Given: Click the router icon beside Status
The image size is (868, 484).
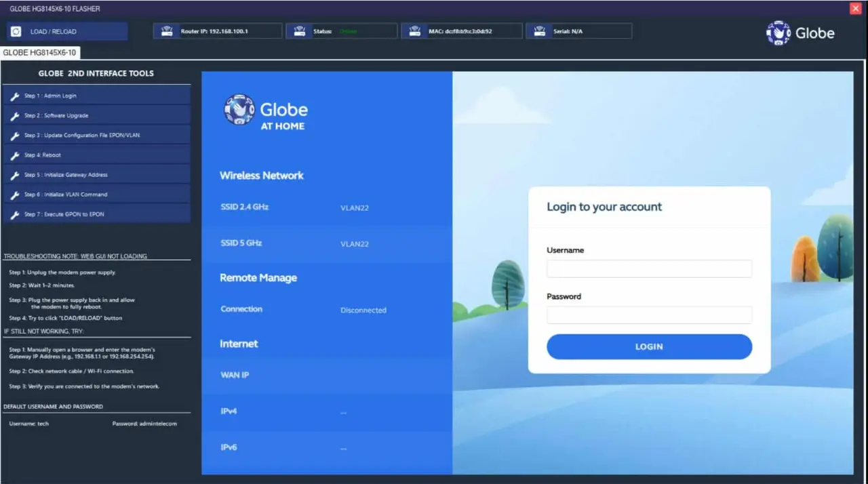Looking at the screenshot, I should pos(300,31).
